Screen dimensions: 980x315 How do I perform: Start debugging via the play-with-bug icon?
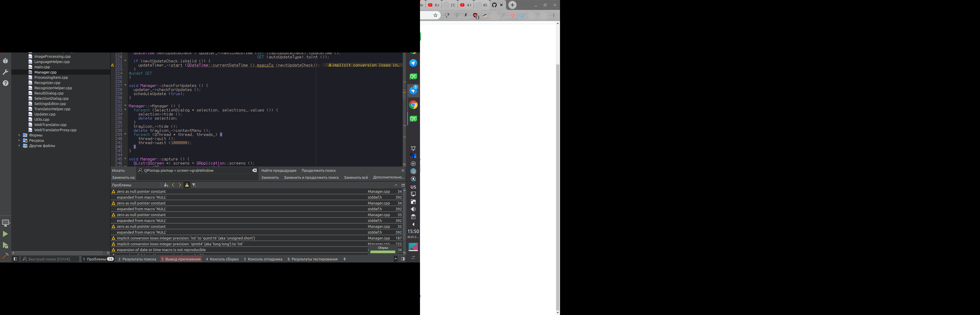point(5,245)
